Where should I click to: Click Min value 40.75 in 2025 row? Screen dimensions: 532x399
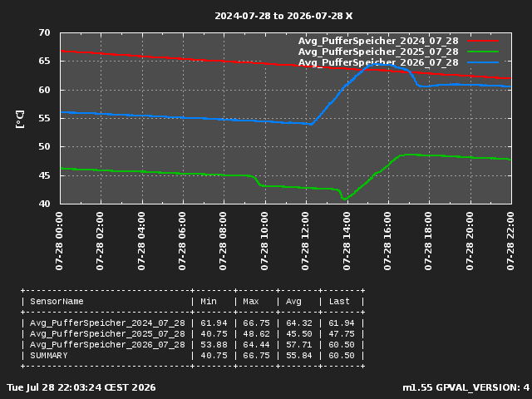click(214, 334)
